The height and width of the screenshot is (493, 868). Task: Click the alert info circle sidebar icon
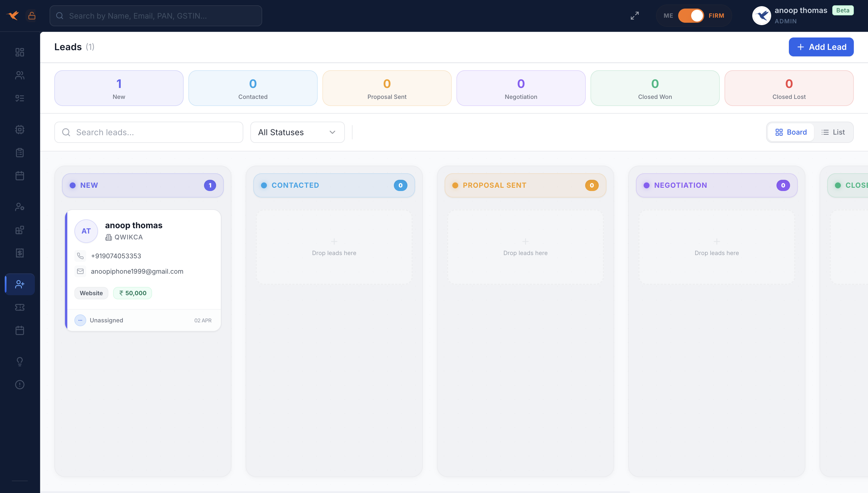click(20, 385)
